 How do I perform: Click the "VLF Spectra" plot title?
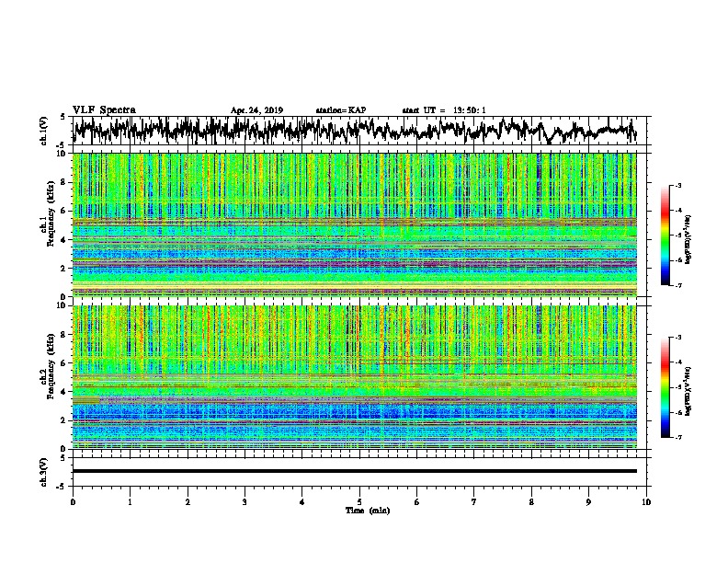(104, 110)
